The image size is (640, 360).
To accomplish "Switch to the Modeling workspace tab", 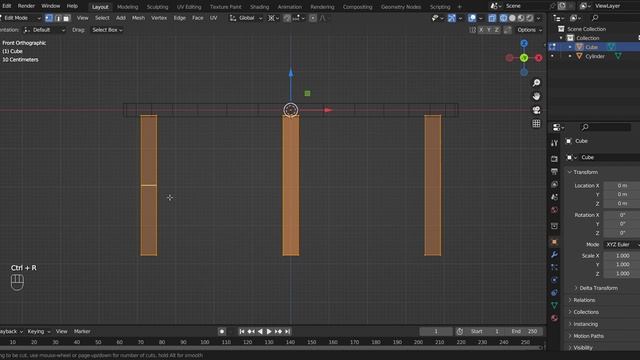I will (127, 7).
